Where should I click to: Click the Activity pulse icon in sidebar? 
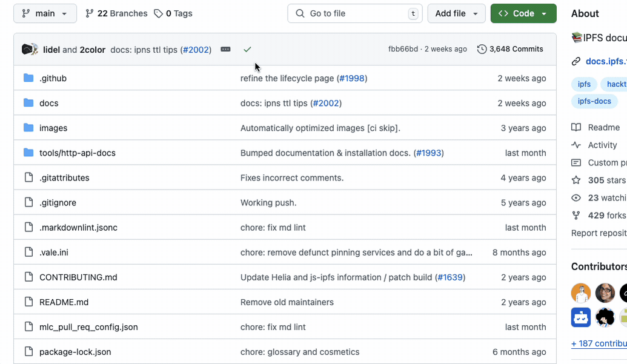576,145
